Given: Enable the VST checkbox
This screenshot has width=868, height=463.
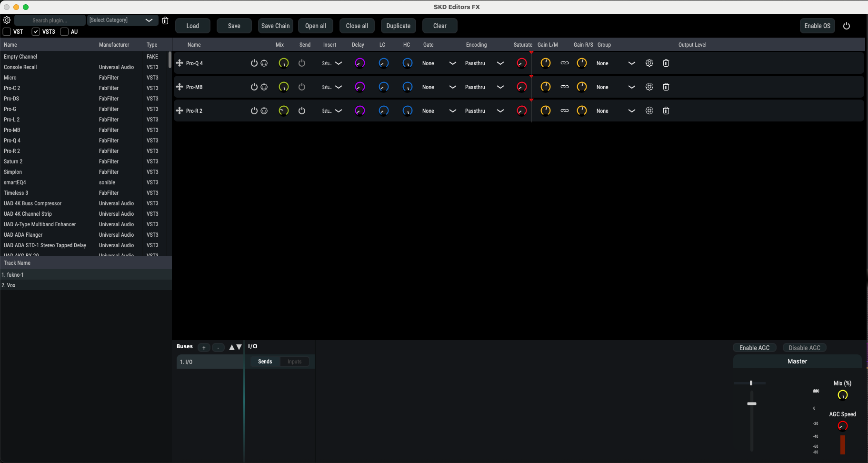Looking at the screenshot, I should point(7,31).
